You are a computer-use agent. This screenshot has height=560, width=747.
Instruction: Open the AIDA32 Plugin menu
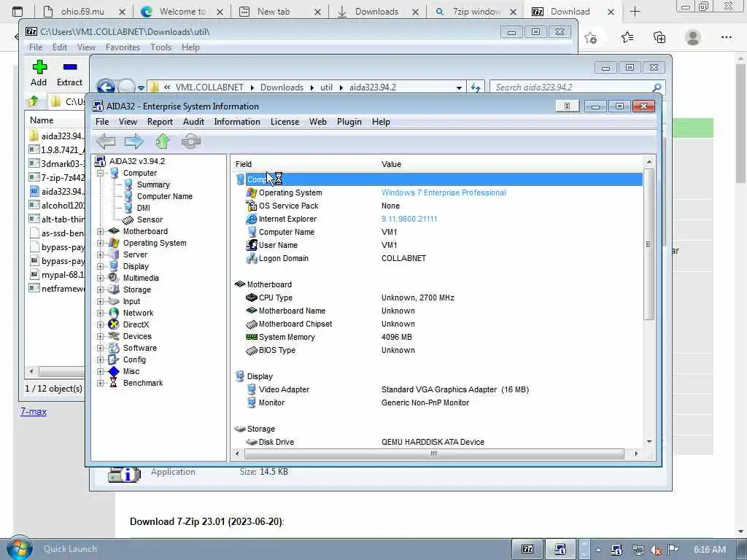click(x=349, y=122)
